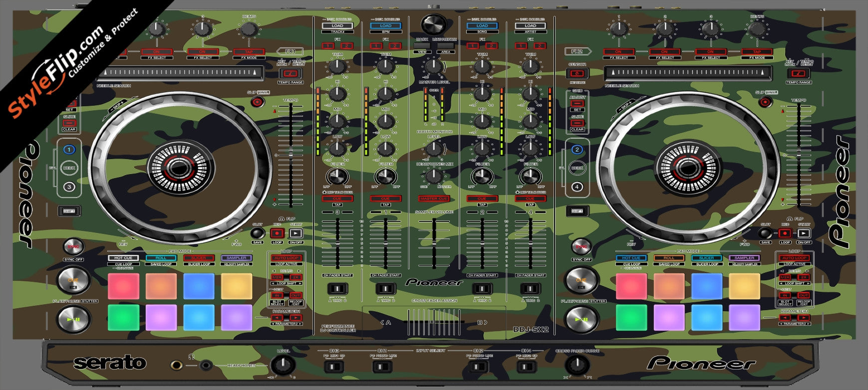Toggle the MASTER CUE button
The height and width of the screenshot is (390, 868).
coord(434,198)
